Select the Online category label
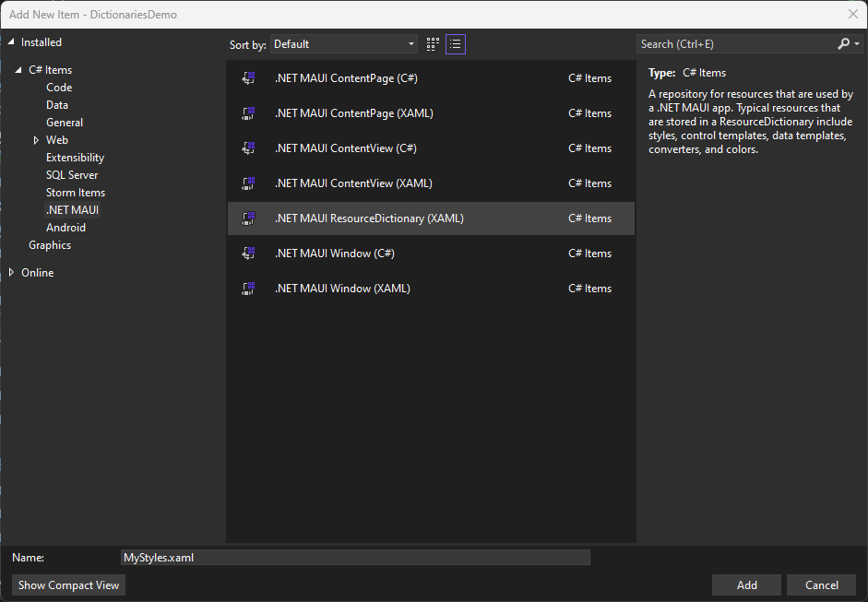The image size is (868, 602). pos(38,273)
